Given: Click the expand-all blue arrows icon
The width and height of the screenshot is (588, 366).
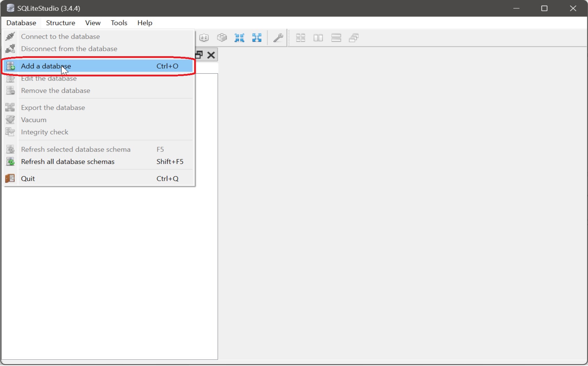Looking at the screenshot, I should coord(257,38).
